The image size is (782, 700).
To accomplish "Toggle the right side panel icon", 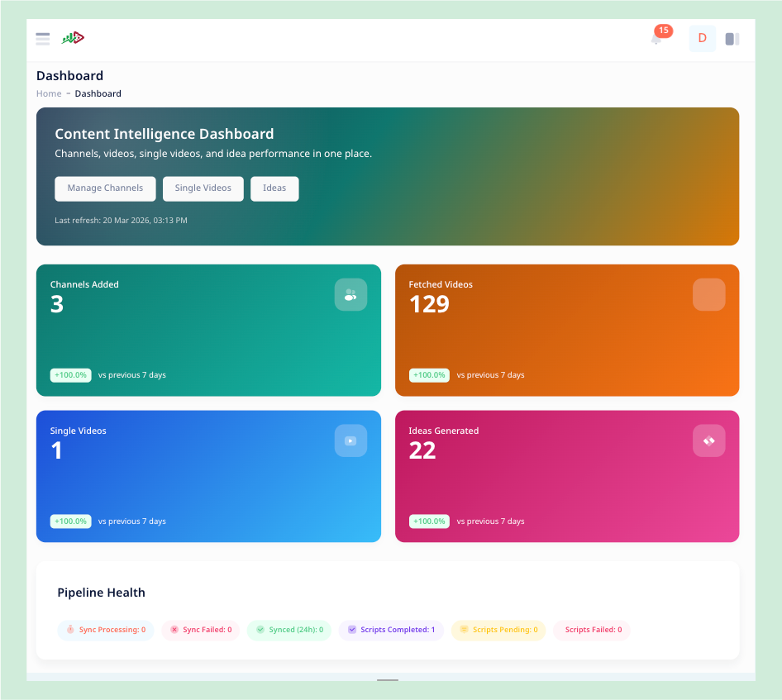I will (x=732, y=39).
